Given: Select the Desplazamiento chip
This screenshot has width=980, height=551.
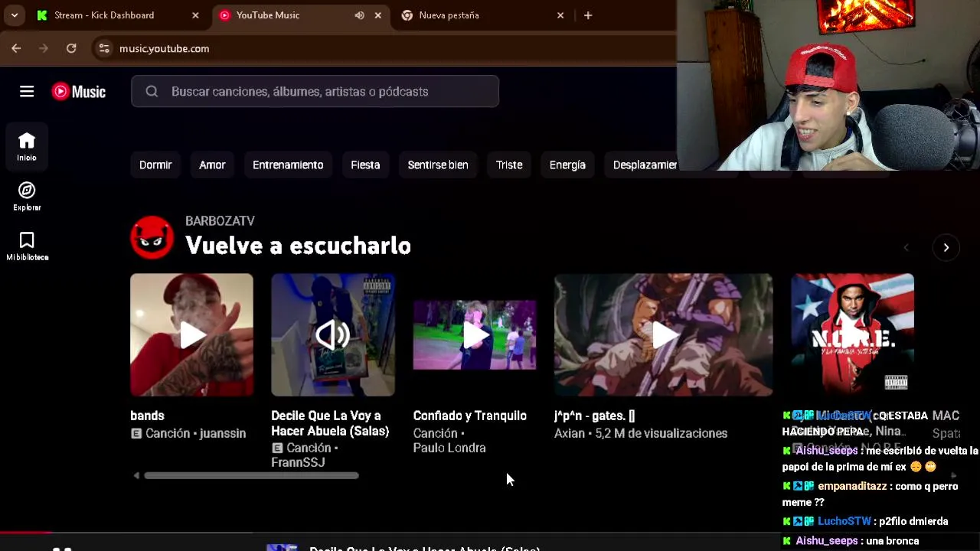Looking at the screenshot, I should pyautogui.click(x=645, y=165).
